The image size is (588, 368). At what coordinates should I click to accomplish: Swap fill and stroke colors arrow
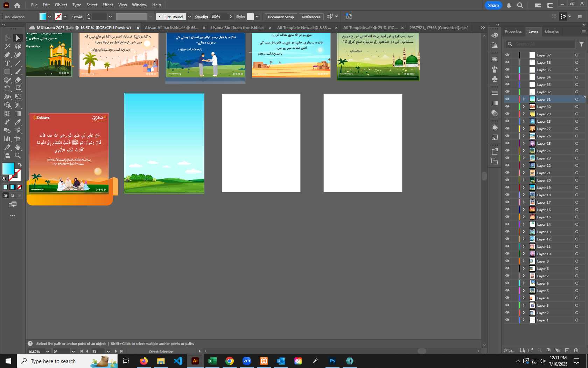click(20, 164)
